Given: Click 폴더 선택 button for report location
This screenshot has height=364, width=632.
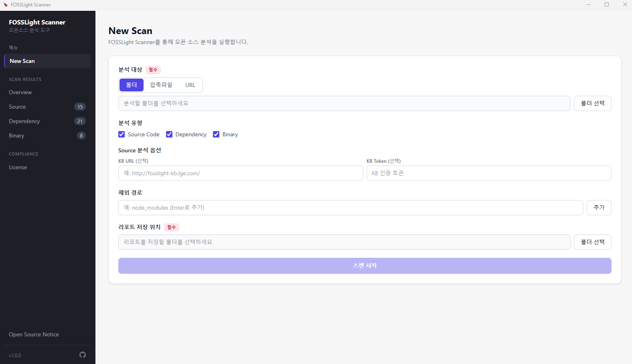Looking at the screenshot, I should pyautogui.click(x=592, y=242).
